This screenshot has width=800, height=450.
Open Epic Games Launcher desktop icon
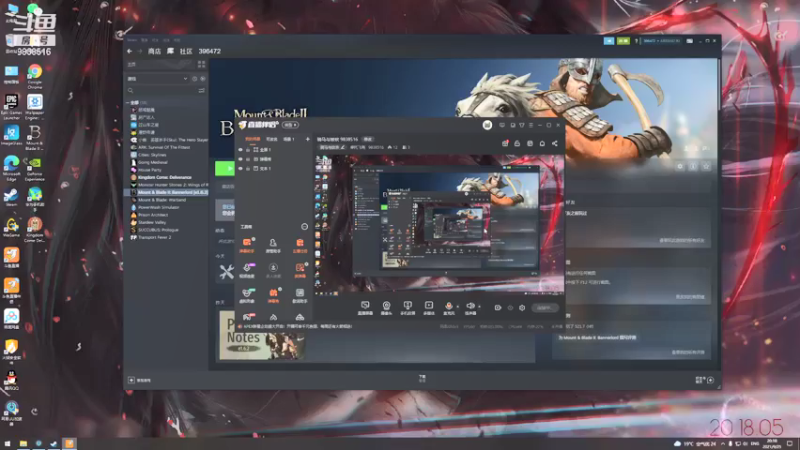point(11,106)
